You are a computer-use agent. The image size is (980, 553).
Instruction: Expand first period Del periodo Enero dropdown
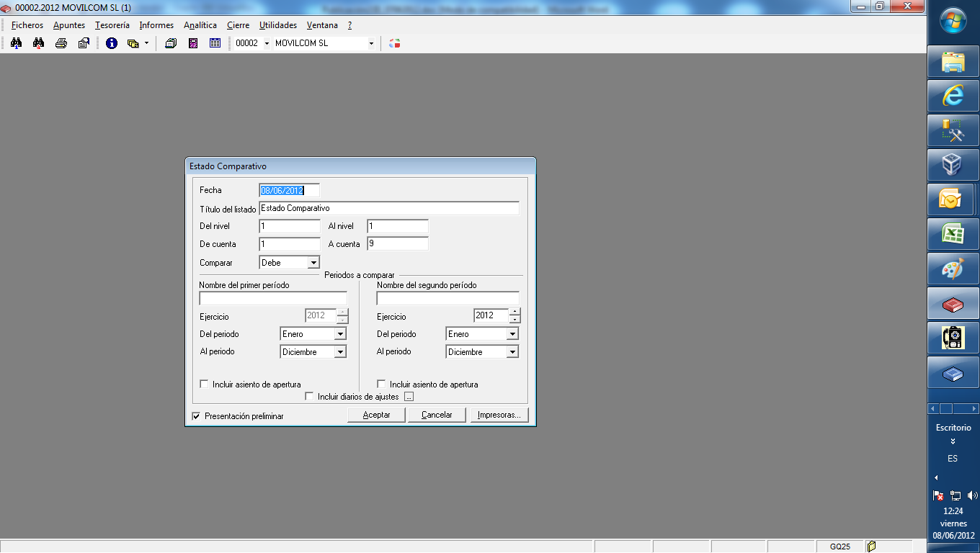[340, 334]
